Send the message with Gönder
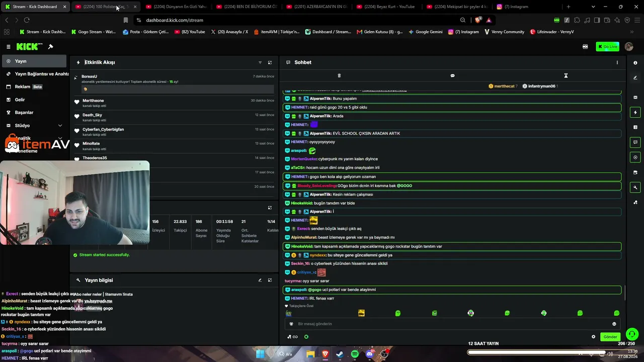Viewport: 644px width, 362px height. click(610, 337)
